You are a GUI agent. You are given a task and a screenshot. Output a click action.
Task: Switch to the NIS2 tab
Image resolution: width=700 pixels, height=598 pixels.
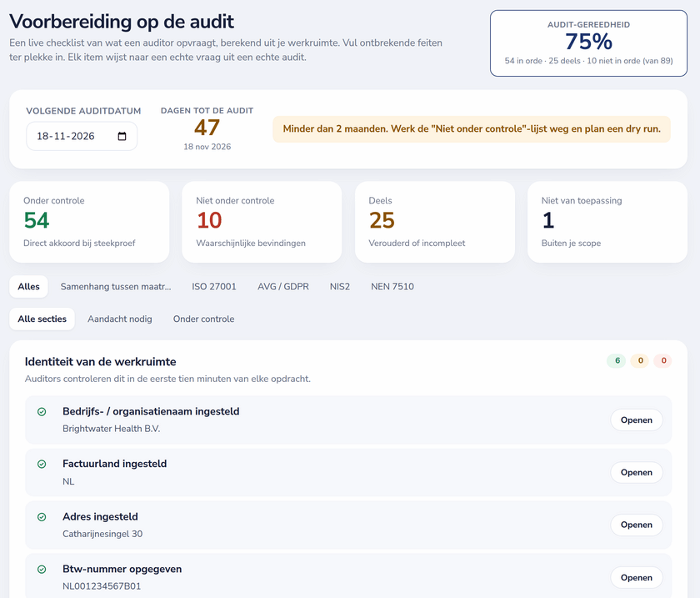[340, 286]
